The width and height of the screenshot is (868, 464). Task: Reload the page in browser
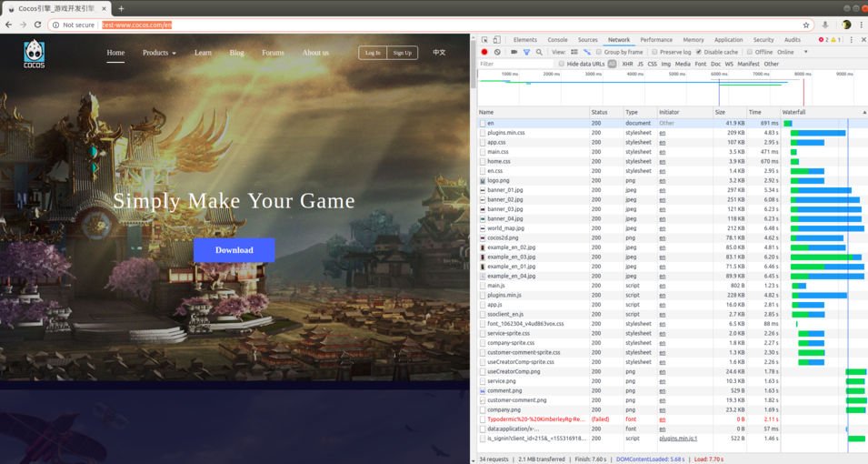click(x=37, y=25)
